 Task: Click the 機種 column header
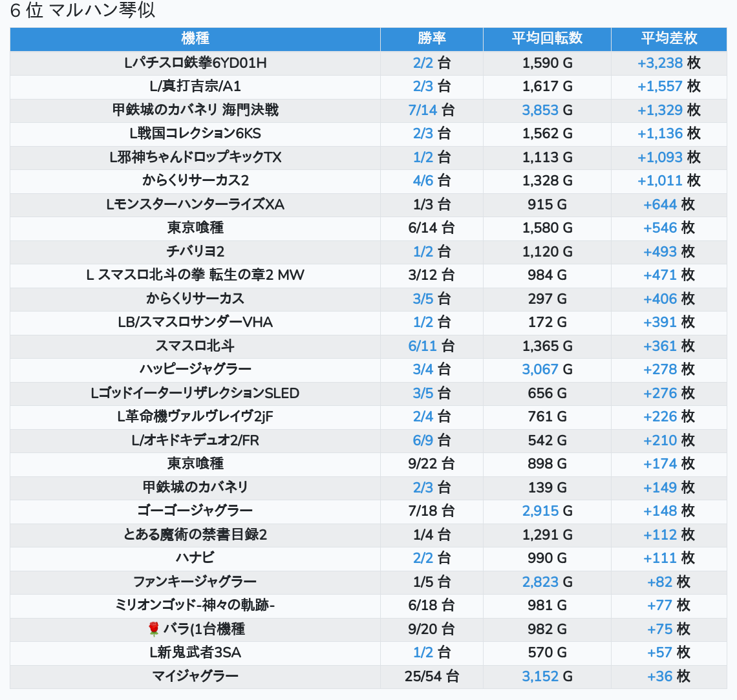pyautogui.click(x=195, y=38)
